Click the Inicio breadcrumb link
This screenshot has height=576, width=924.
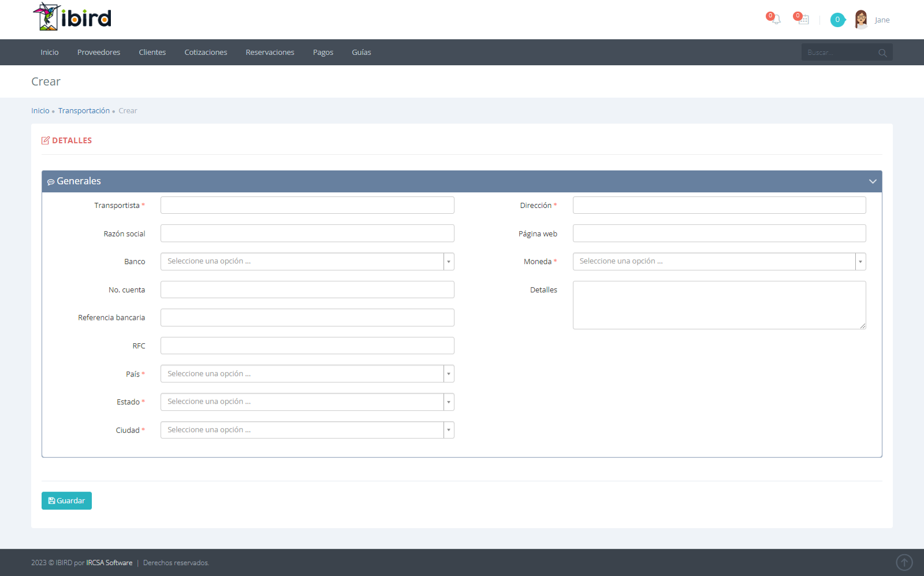coord(40,111)
